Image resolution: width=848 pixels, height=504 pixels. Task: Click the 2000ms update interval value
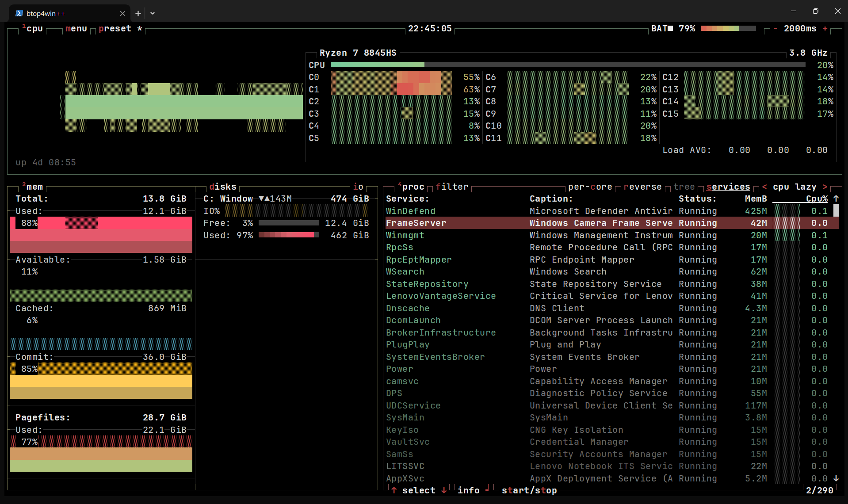[x=800, y=28]
